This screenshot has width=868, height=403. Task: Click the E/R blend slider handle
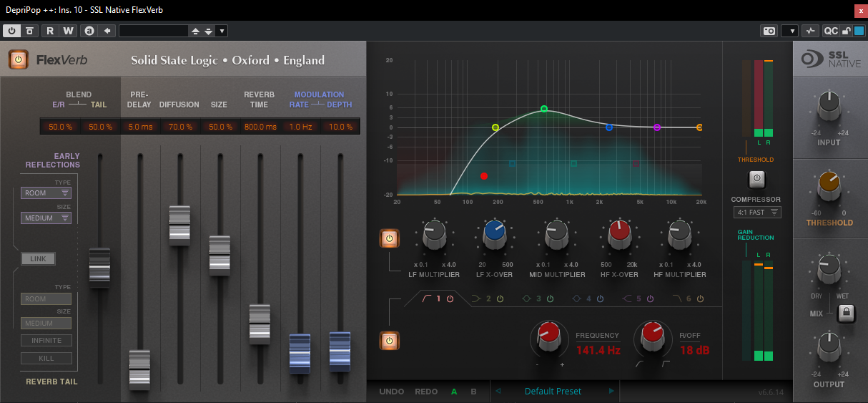[x=99, y=268]
